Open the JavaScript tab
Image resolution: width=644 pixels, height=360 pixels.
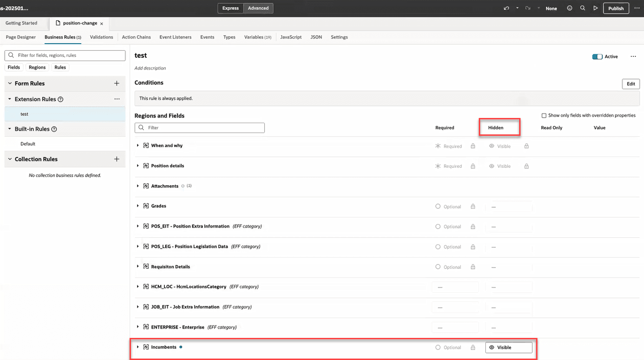pos(291,37)
